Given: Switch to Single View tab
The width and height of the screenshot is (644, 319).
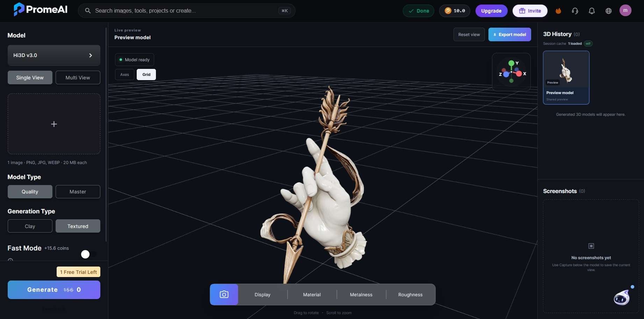Looking at the screenshot, I should (30, 78).
